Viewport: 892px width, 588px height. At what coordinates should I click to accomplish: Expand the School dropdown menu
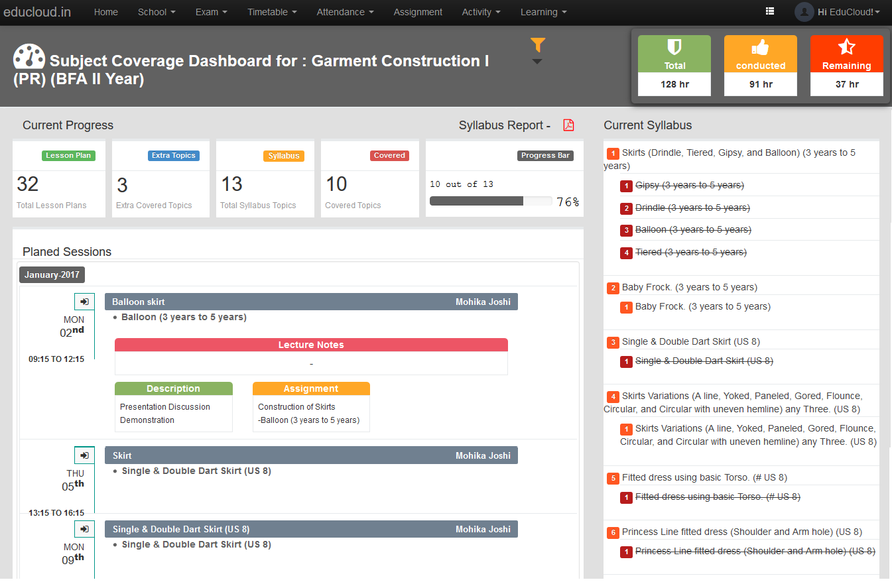[157, 12]
